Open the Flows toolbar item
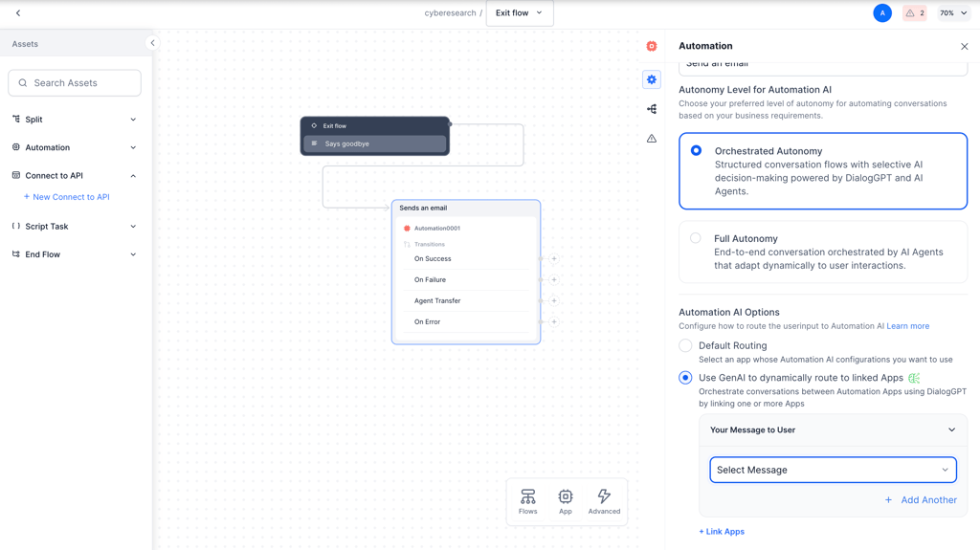980x550 pixels. [x=528, y=502]
